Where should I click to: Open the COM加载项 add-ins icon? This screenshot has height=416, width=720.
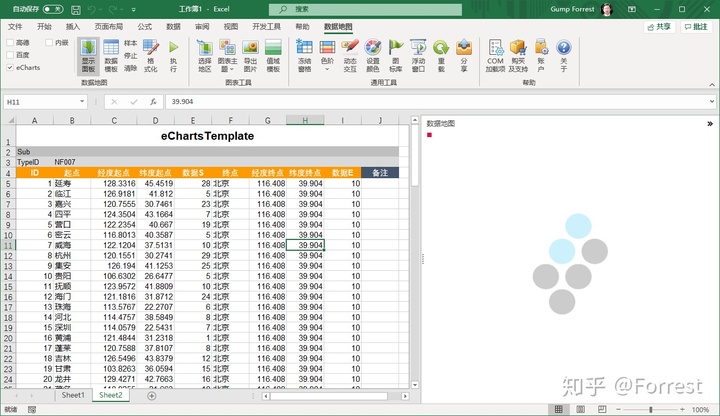[495, 47]
